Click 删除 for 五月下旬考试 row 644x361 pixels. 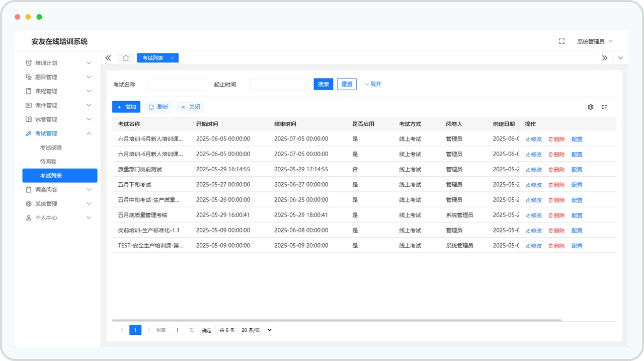point(556,185)
